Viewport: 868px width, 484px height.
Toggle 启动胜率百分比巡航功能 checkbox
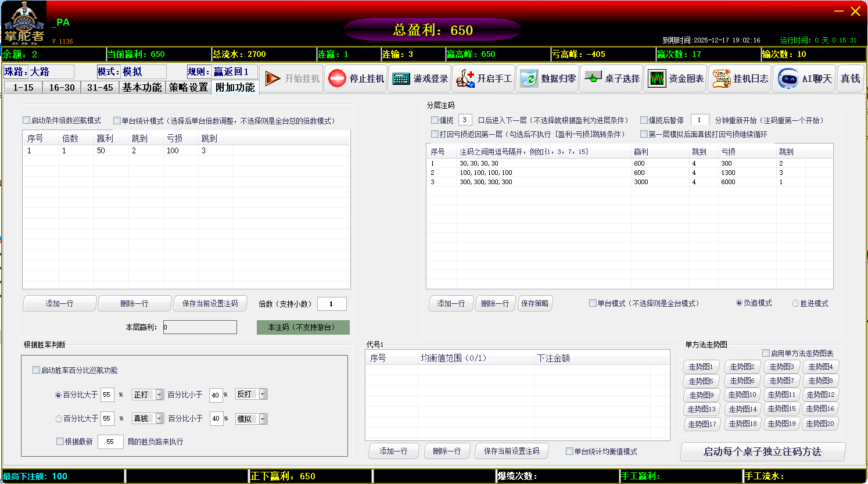point(36,370)
